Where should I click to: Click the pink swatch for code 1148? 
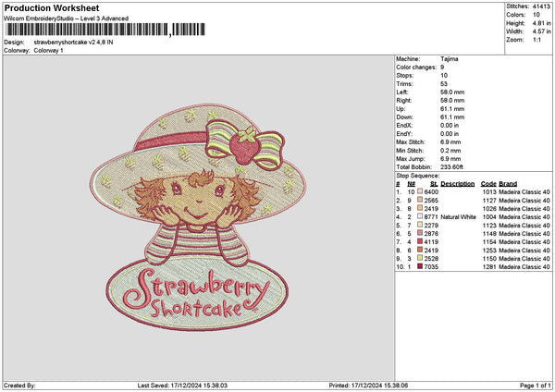pos(420,233)
